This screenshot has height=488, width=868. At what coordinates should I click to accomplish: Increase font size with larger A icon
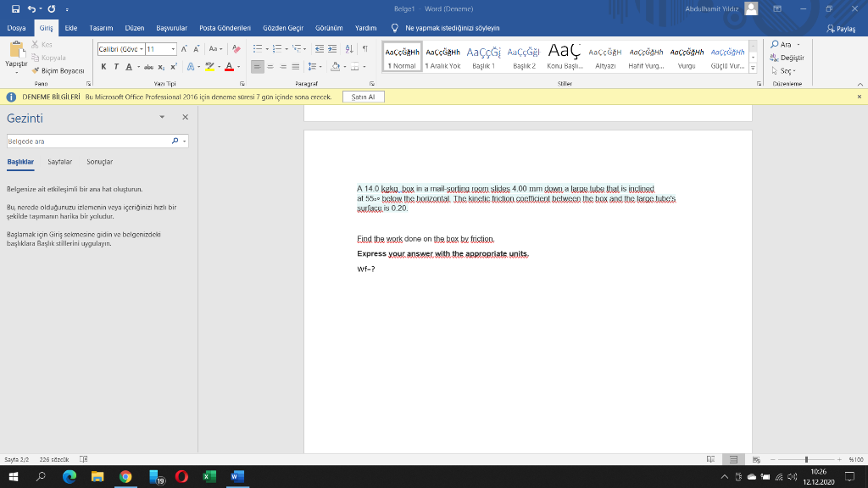coord(184,48)
